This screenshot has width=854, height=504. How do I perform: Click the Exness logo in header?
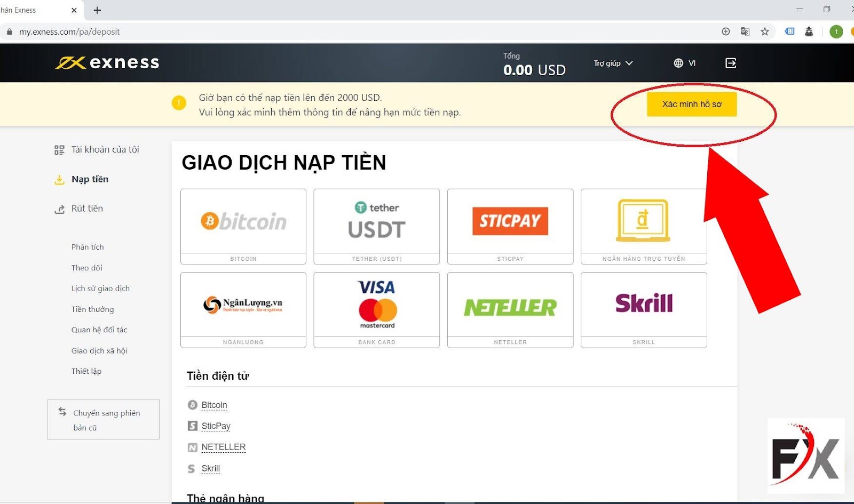(107, 63)
